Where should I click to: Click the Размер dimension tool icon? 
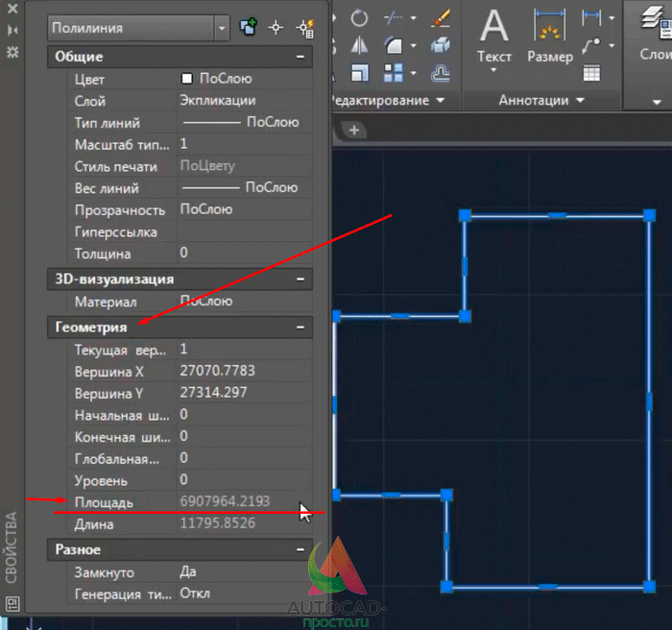tap(550, 26)
